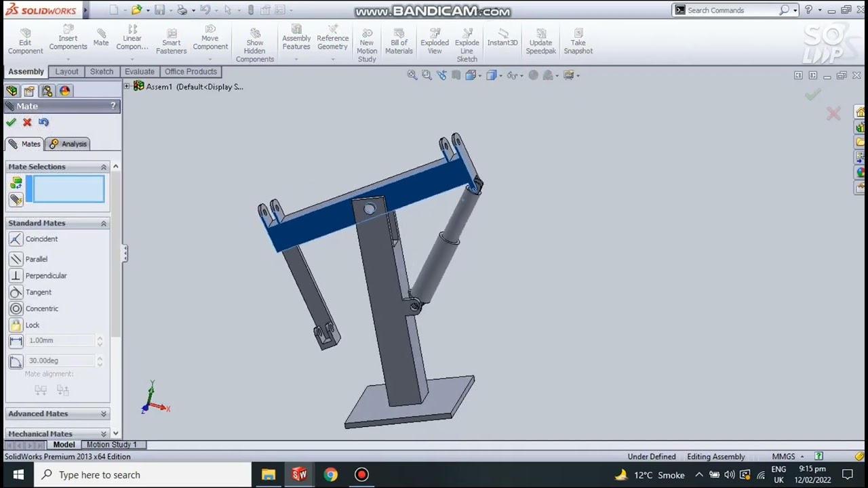Screen dimensions: 868x488
Task: Select Explode Line Sketch tool
Action: click(x=467, y=45)
